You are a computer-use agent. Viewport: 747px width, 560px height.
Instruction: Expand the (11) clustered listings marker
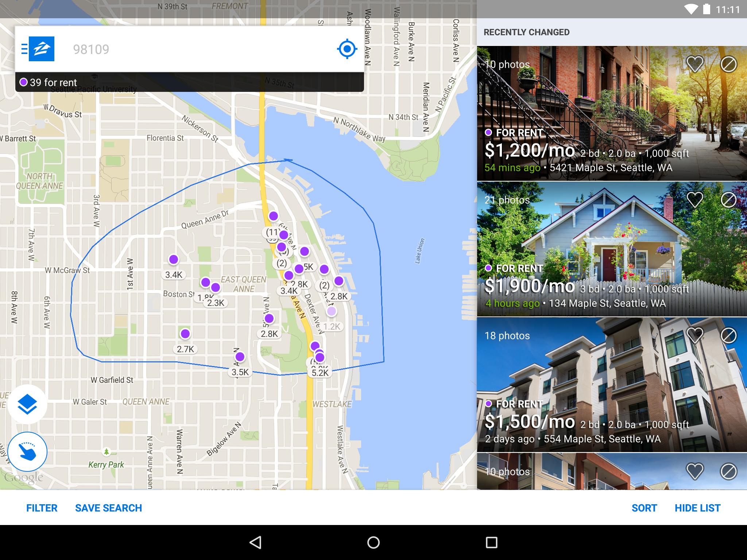tap(272, 232)
